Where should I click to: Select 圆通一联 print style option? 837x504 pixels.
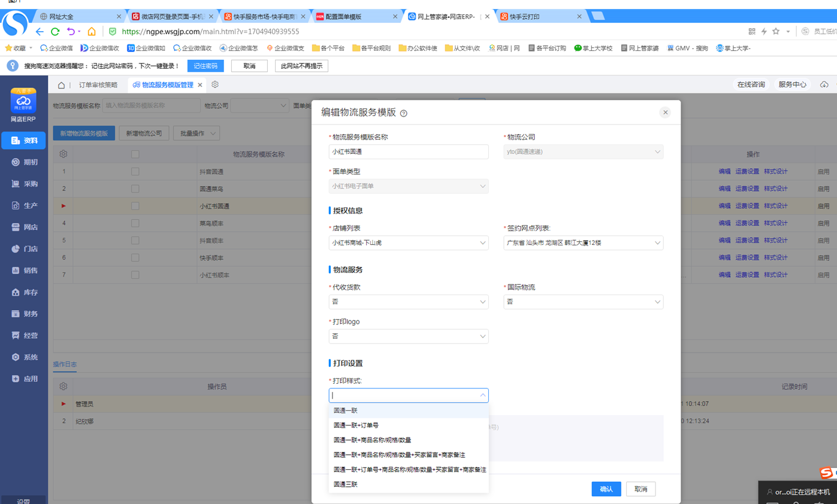(x=409, y=411)
